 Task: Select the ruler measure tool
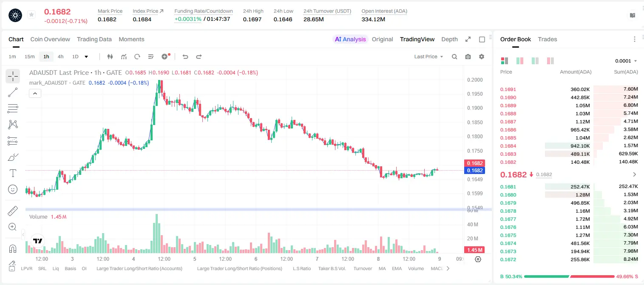13,211
